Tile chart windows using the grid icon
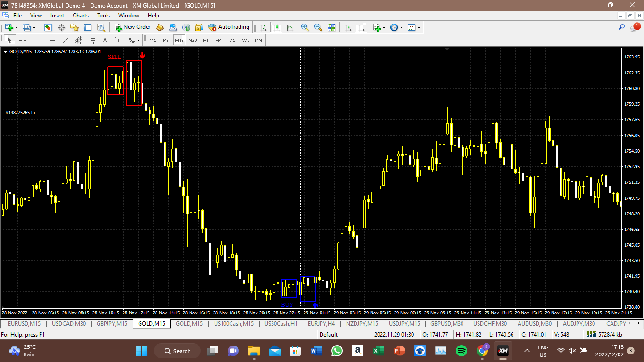The image size is (644, 362). pyautogui.click(x=331, y=27)
